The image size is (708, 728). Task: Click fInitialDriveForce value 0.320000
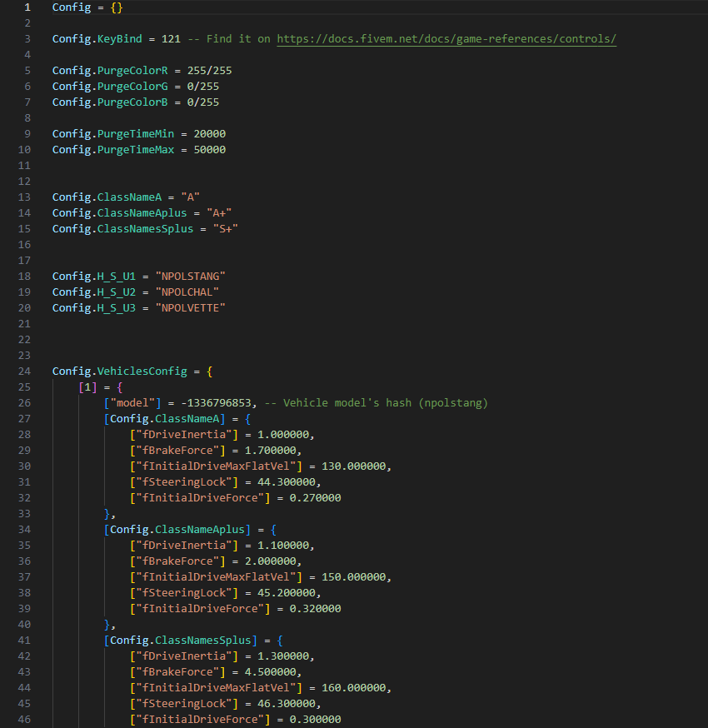(315, 609)
